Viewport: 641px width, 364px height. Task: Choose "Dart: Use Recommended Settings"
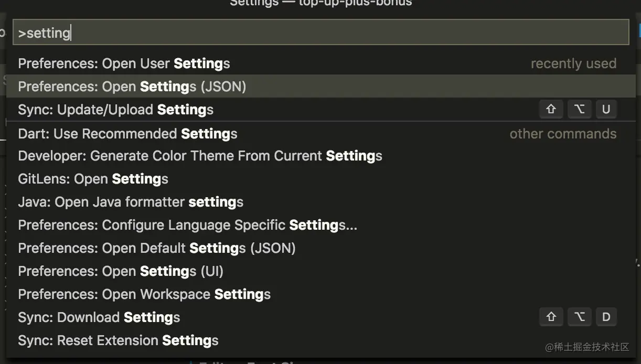click(x=127, y=133)
